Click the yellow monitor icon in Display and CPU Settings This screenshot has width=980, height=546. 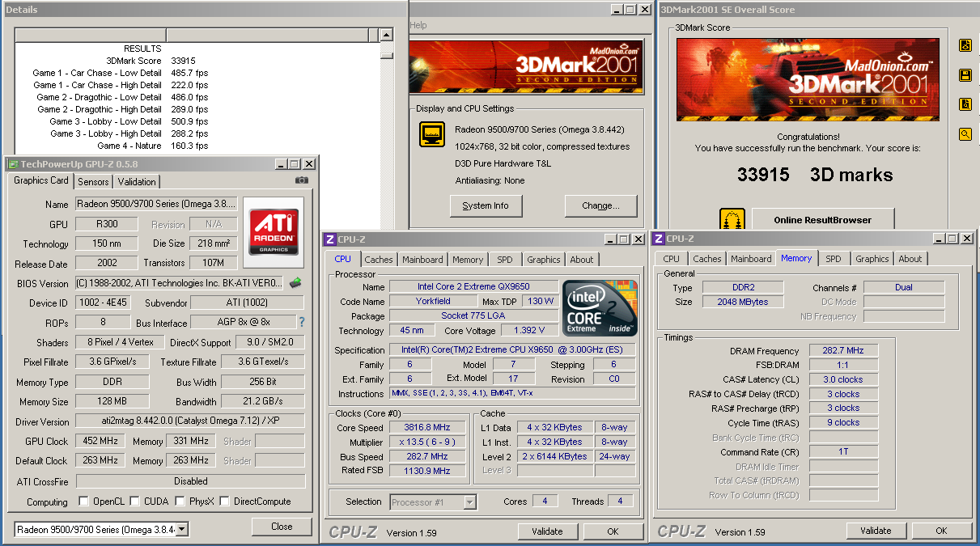(x=432, y=134)
